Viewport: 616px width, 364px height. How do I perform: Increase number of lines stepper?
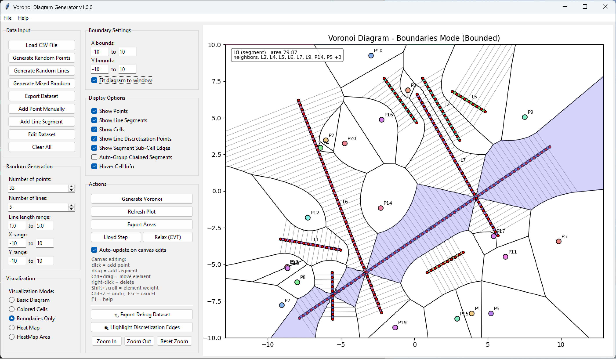(71, 206)
